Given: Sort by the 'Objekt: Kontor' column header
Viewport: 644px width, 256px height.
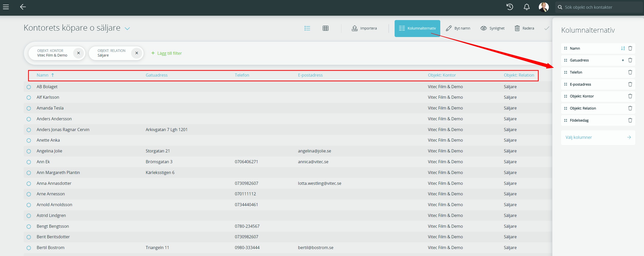Looking at the screenshot, I should (x=442, y=75).
